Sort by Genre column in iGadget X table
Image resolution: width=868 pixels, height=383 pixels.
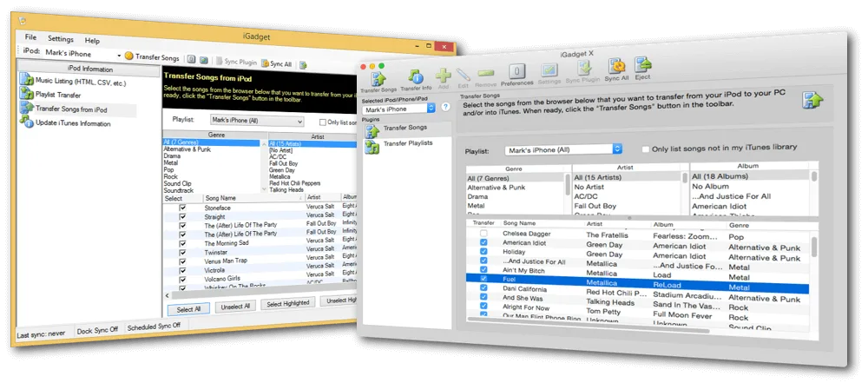coord(738,226)
